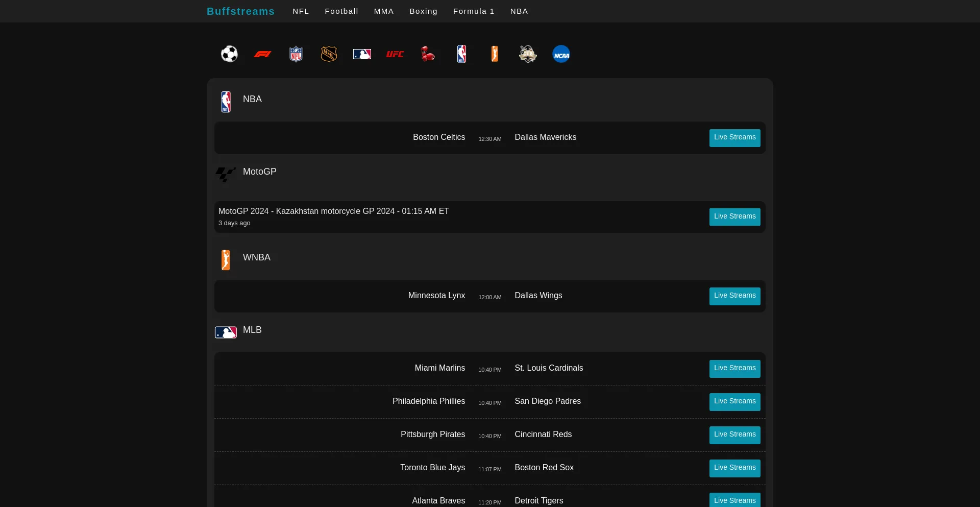
Task: Click the St. Louis Cardinals team name
Action: tap(549, 368)
